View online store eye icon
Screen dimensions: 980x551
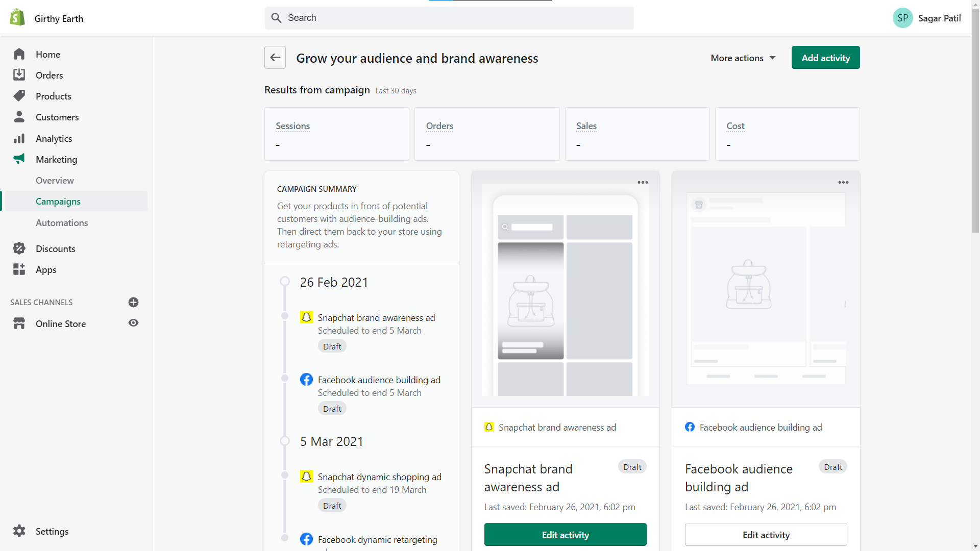click(x=133, y=323)
